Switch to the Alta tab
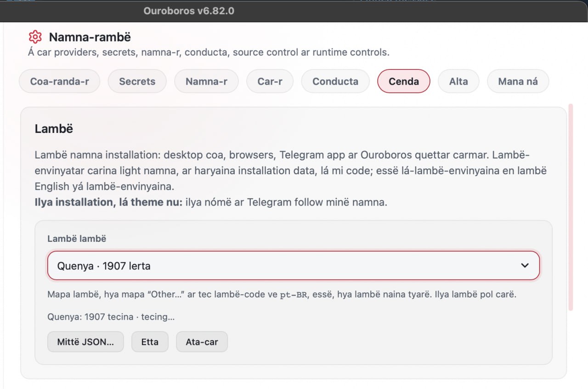Viewport: 588px width, 389px height. click(x=458, y=81)
